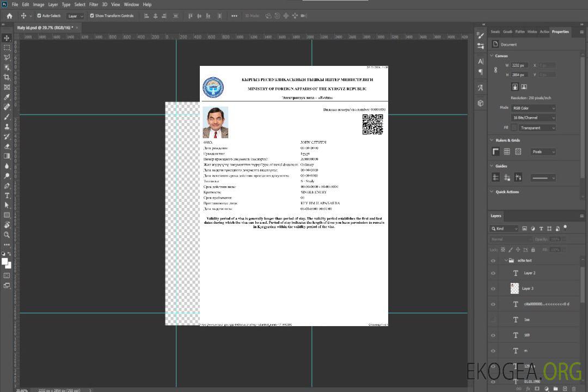Select the Crop tool

pos(7,77)
